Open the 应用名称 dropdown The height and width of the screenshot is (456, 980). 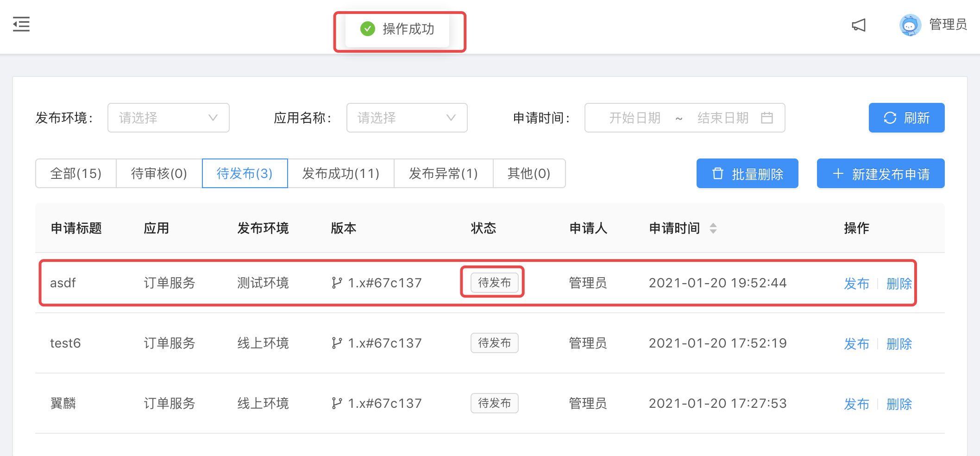407,118
